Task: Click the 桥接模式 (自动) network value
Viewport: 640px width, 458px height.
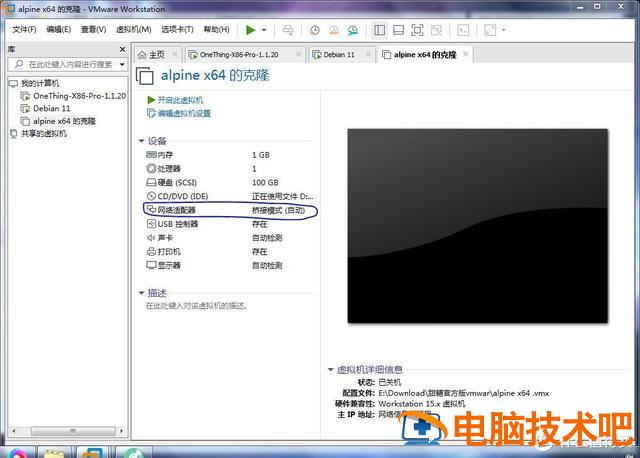Action: click(x=278, y=210)
